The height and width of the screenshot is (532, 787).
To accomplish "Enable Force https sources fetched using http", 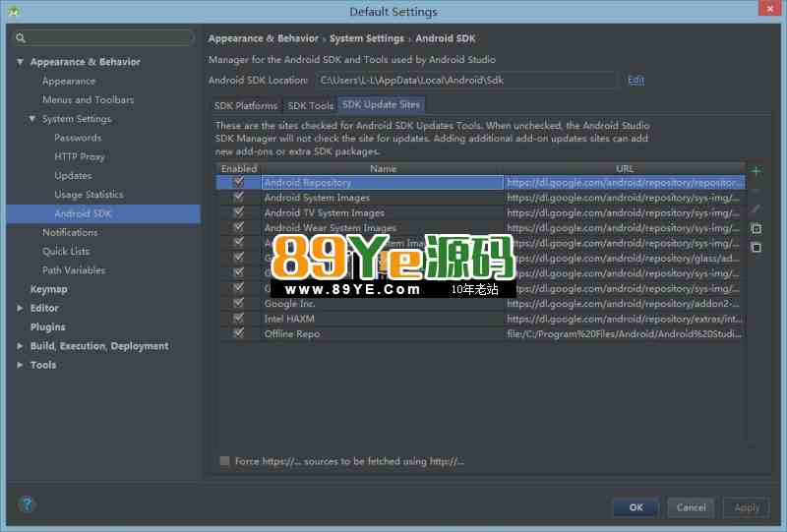I will point(225,461).
